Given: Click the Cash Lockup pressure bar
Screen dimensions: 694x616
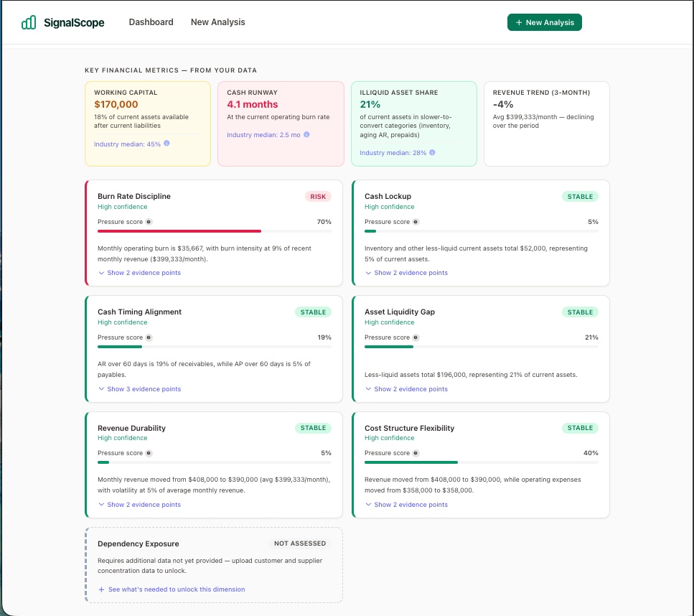Looking at the screenshot, I should (370, 231).
